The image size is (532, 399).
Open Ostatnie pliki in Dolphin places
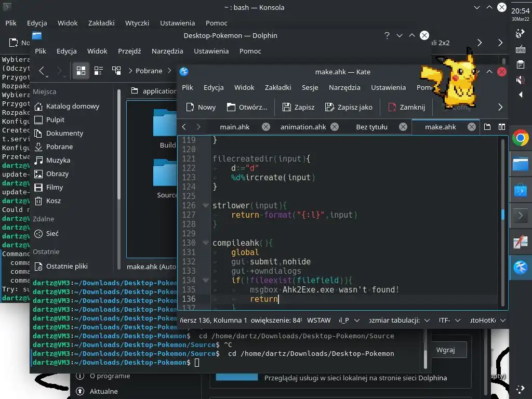(61, 267)
